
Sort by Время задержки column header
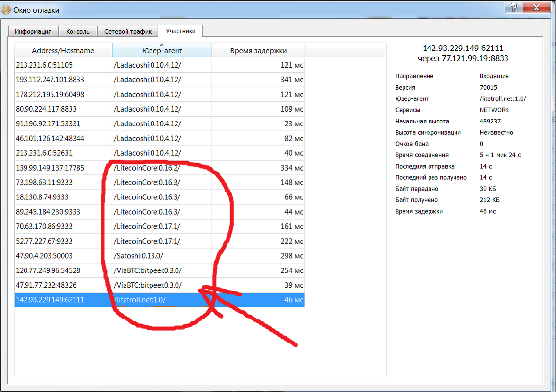258,50
